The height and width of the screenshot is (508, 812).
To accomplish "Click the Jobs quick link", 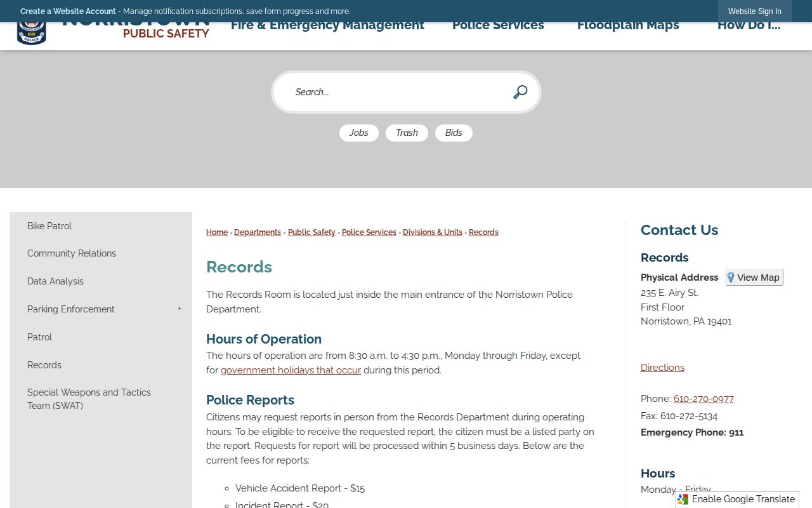I will (x=358, y=133).
